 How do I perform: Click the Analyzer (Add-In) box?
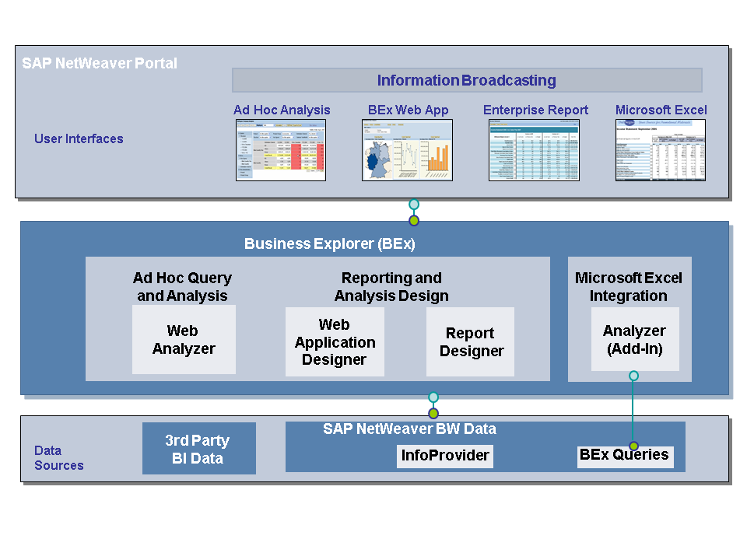[635, 339]
